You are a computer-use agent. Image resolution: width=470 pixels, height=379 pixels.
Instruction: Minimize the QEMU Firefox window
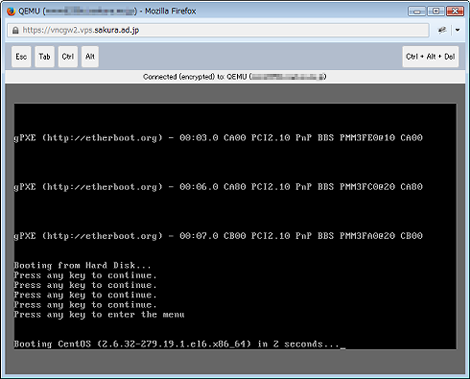417,11
